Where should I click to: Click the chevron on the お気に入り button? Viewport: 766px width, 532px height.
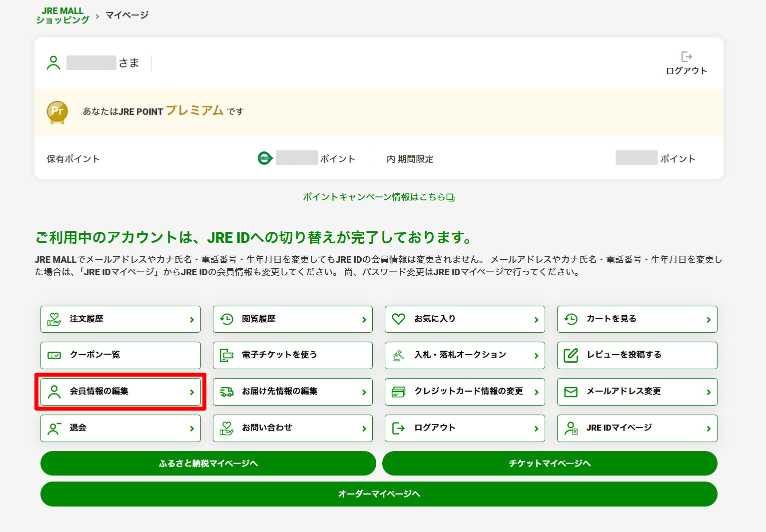pyautogui.click(x=536, y=320)
